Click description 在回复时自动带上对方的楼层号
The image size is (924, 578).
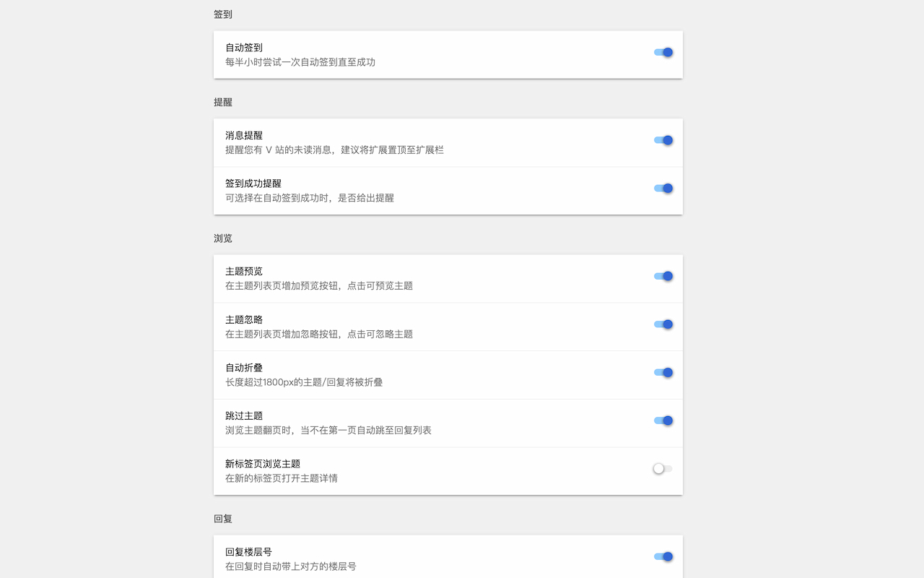[x=291, y=566]
